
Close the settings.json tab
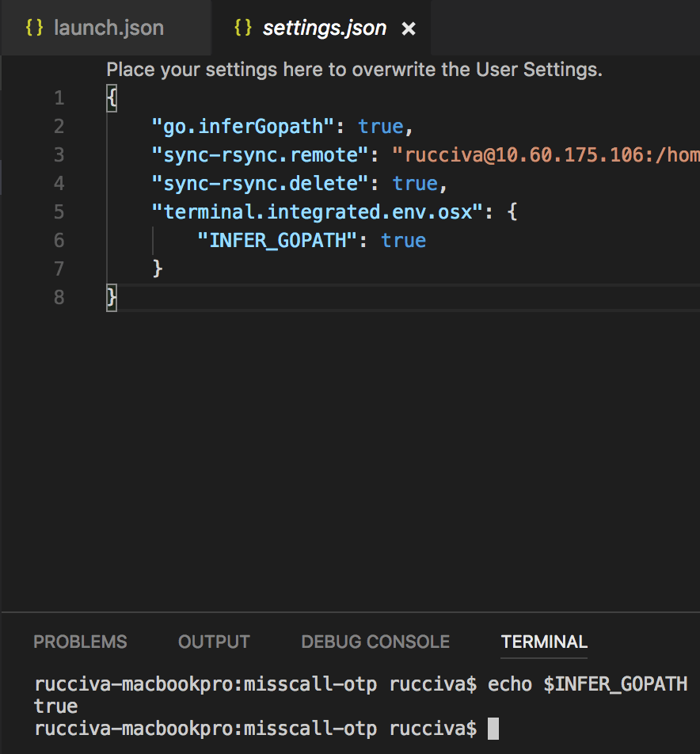(409, 29)
